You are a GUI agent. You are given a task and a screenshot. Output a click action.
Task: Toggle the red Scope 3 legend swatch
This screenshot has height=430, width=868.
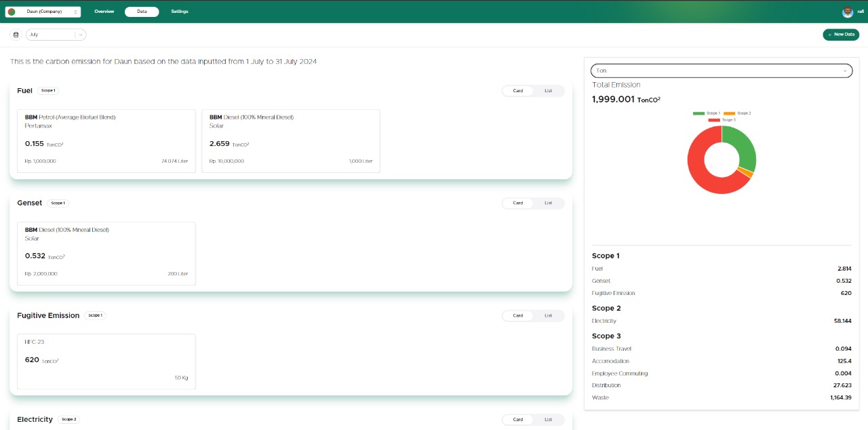click(714, 120)
